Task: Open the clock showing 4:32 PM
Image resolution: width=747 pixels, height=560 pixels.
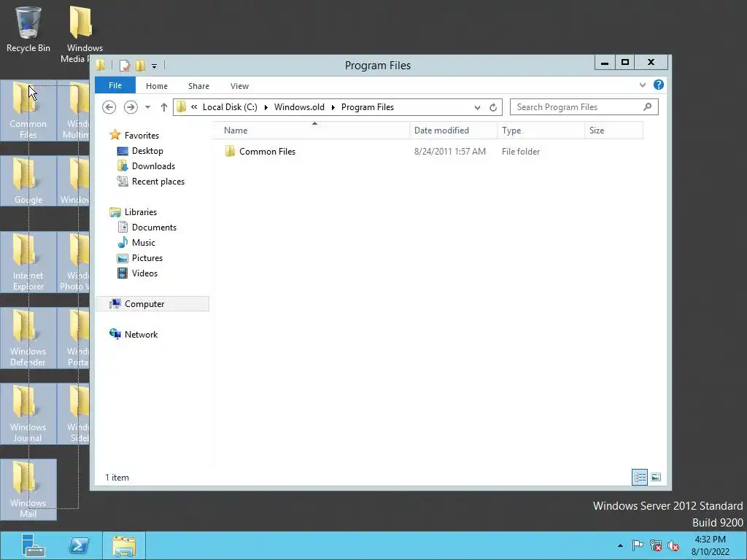Action: click(710, 545)
